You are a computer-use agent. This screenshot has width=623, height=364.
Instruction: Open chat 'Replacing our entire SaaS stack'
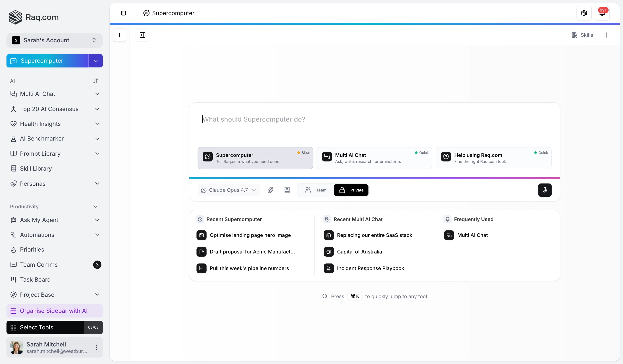374,235
